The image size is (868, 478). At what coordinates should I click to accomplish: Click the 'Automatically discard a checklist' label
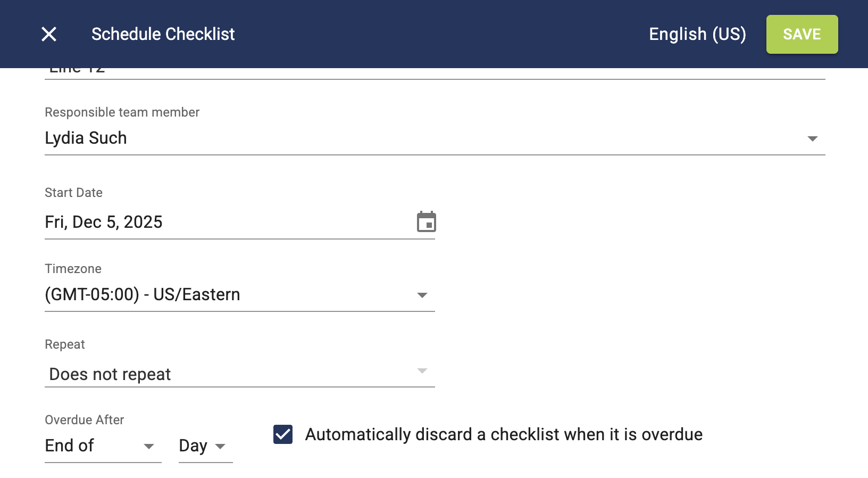tap(503, 434)
